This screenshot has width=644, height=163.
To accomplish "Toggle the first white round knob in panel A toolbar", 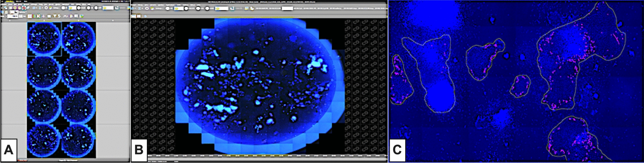I will click(63, 8).
